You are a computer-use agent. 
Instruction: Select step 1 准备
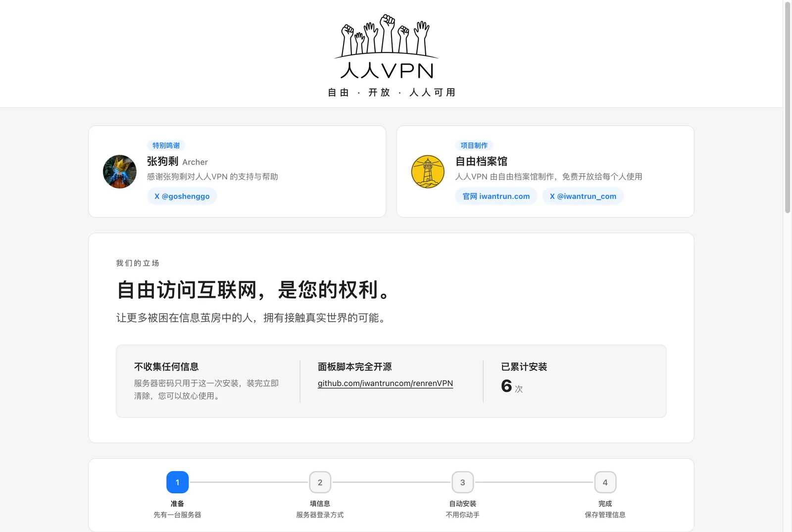(177, 482)
